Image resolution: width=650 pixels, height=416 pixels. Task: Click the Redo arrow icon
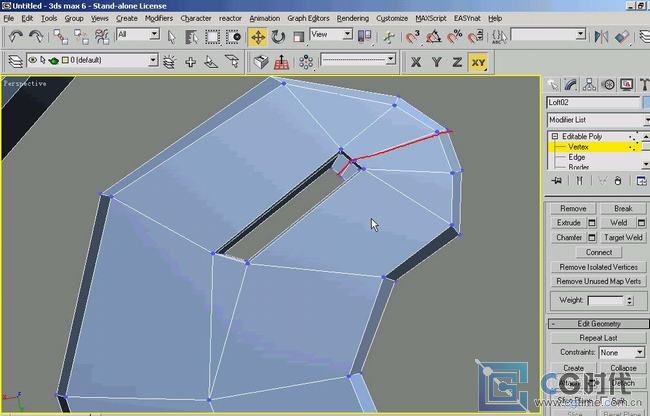coord(36,36)
